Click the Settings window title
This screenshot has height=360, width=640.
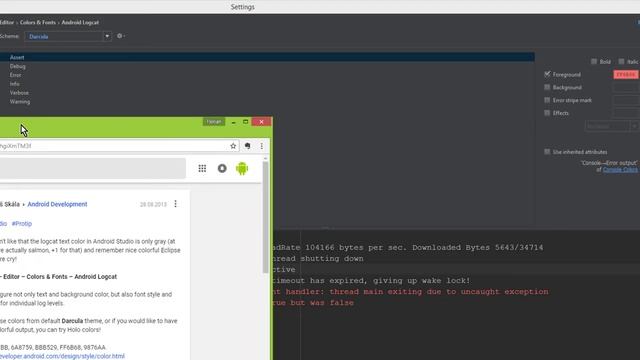[x=242, y=7]
